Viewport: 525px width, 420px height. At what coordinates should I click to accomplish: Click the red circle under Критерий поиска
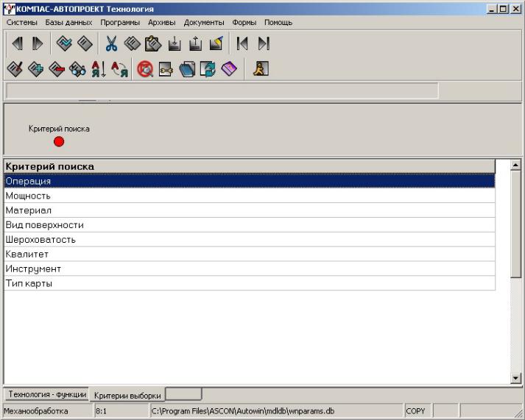pyautogui.click(x=59, y=142)
